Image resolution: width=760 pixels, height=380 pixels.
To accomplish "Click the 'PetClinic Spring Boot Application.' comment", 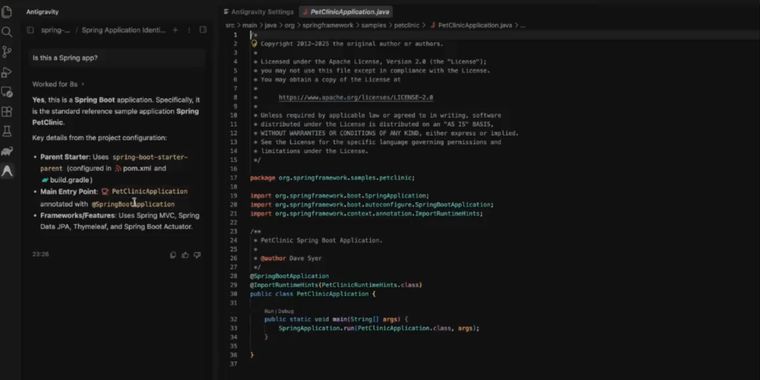I will coord(322,240).
